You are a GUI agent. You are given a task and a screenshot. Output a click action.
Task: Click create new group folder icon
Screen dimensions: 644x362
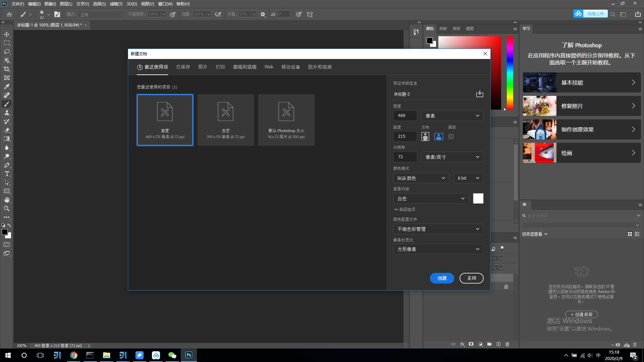point(489,344)
